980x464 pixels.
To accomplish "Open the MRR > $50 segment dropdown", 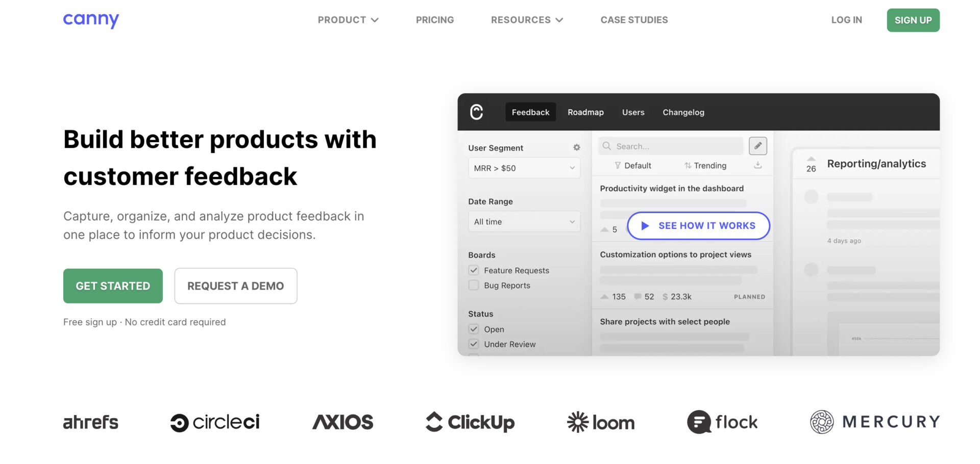I will (x=524, y=168).
